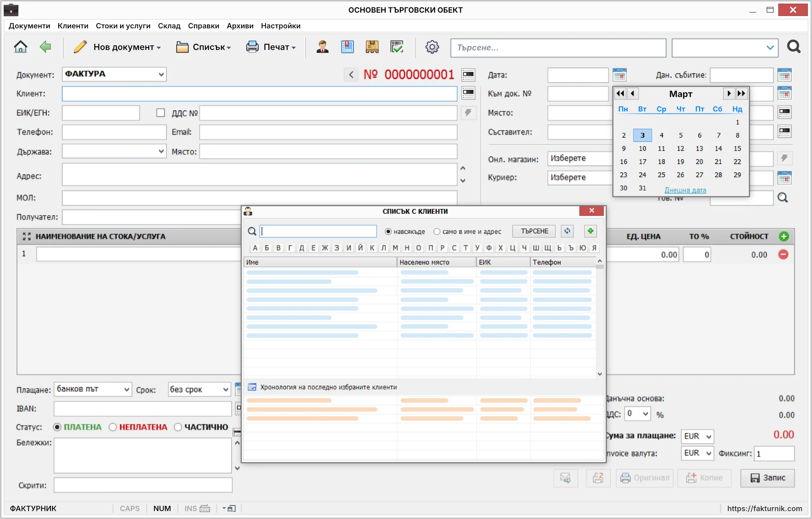Click the magnifier search icon beside the toolbar dropdown
Image resolution: width=812 pixels, height=519 pixels.
pos(794,47)
